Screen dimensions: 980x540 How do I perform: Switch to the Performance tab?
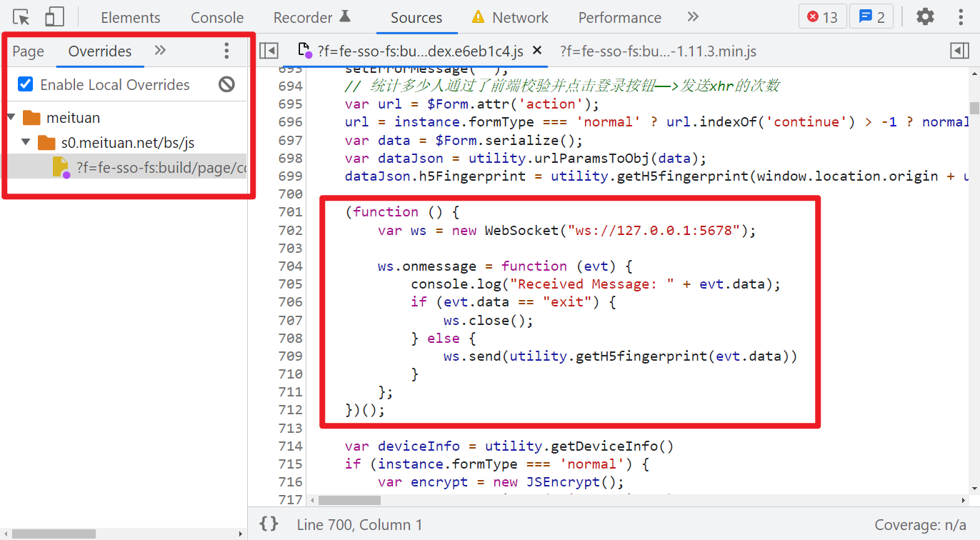click(x=620, y=17)
